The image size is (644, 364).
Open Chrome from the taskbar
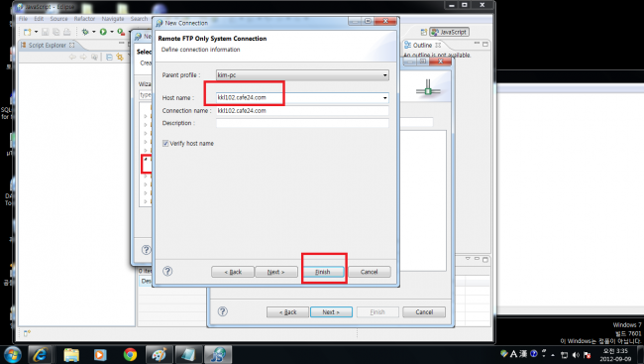(x=130, y=354)
